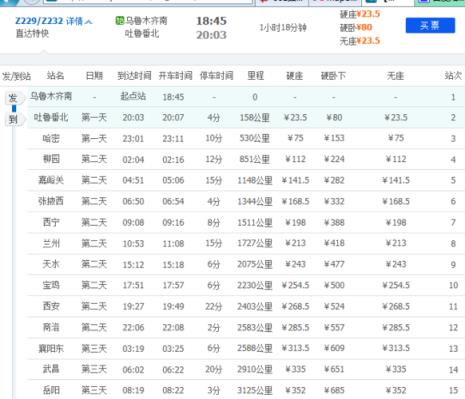Click the ¥651 hard sleeper price for 武昌

click(334, 369)
